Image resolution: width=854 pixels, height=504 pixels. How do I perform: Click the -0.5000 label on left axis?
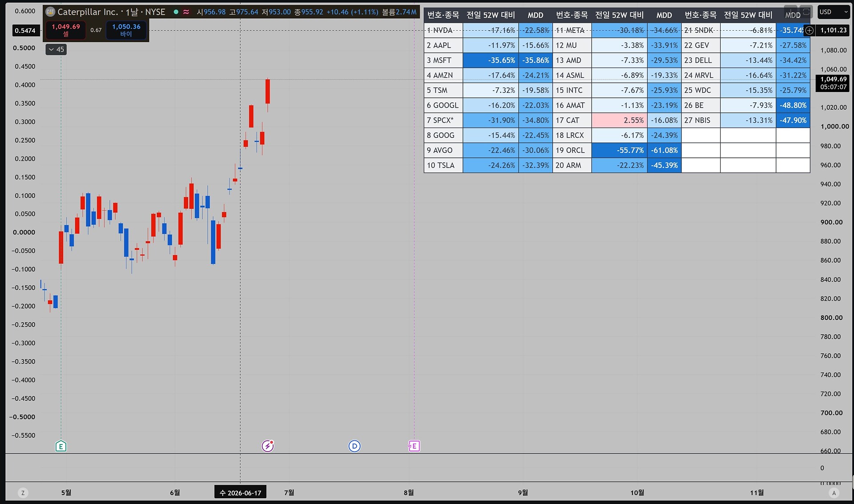22,417
